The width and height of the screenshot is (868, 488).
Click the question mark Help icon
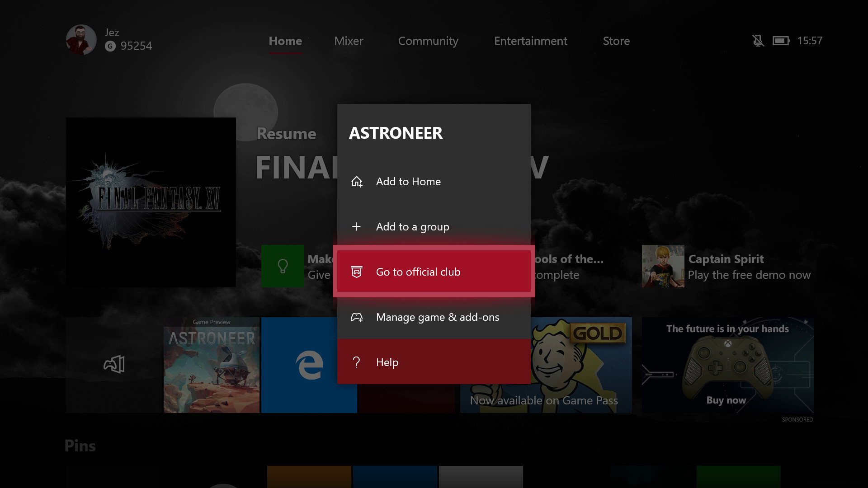[356, 362]
